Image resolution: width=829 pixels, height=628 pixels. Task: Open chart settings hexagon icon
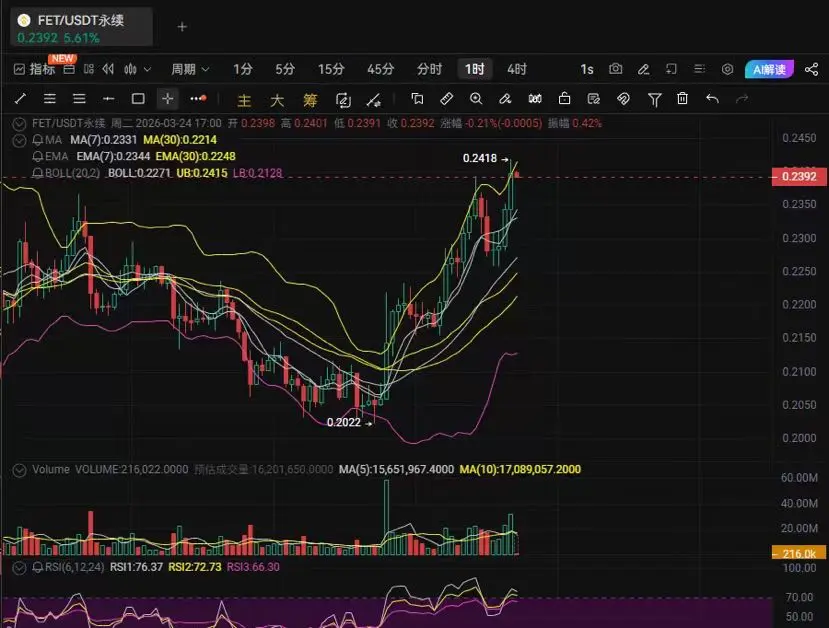pyautogui.click(x=727, y=69)
